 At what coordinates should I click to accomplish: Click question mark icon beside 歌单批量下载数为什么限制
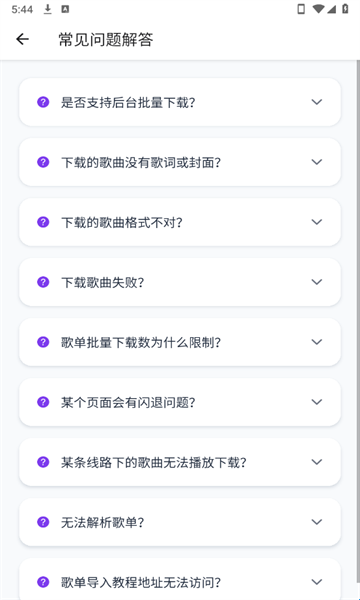[x=43, y=342]
